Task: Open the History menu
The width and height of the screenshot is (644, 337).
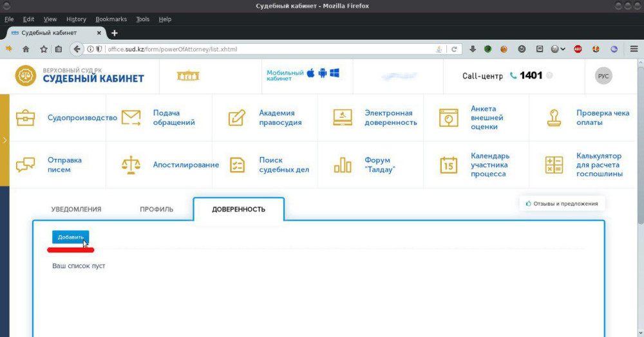Action: tap(76, 19)
